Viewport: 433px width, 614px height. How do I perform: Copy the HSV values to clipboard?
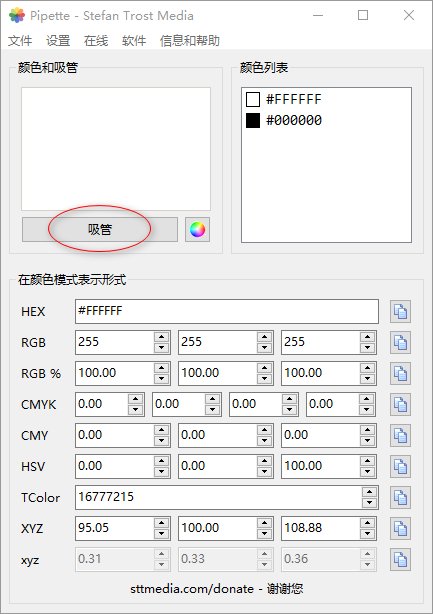point(400,466)
